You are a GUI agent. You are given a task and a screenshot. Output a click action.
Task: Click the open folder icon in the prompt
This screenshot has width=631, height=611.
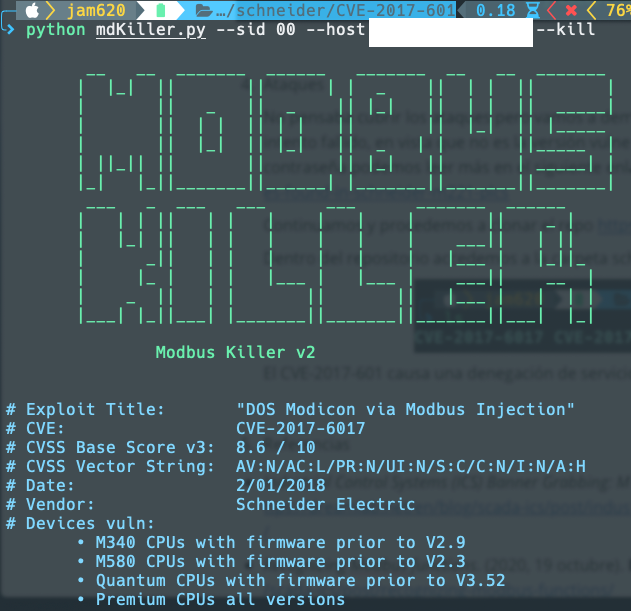click(x=204, y=11)
